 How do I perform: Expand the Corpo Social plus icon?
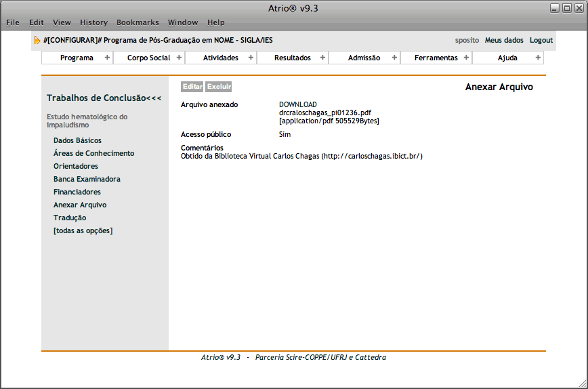[179, 58]
